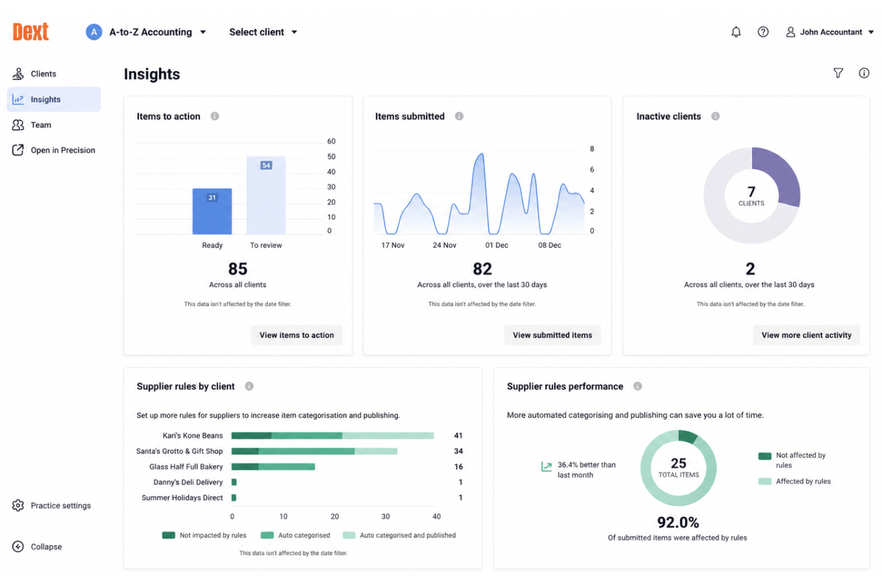Click the Dext logo
This screenshot has height=588, width=882.
click(x=30, y=32)
